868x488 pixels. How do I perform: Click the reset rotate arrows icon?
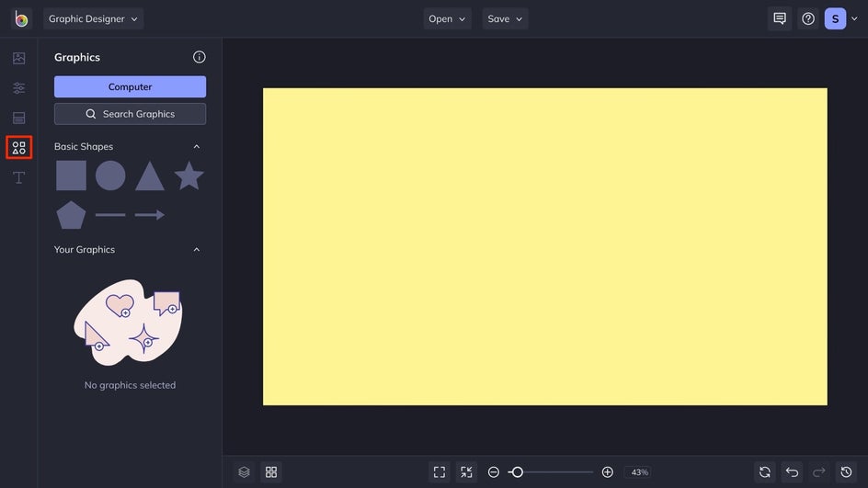(x=765, y=472)
